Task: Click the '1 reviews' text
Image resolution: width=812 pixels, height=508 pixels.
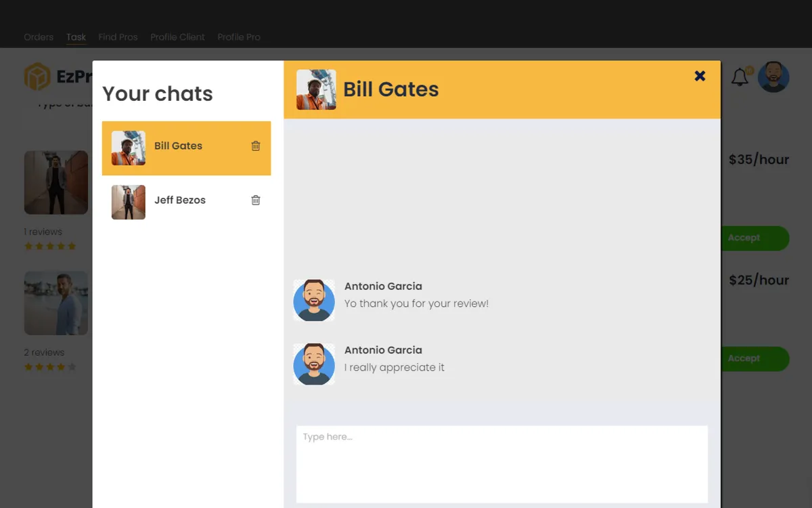Action: [43, 232]
